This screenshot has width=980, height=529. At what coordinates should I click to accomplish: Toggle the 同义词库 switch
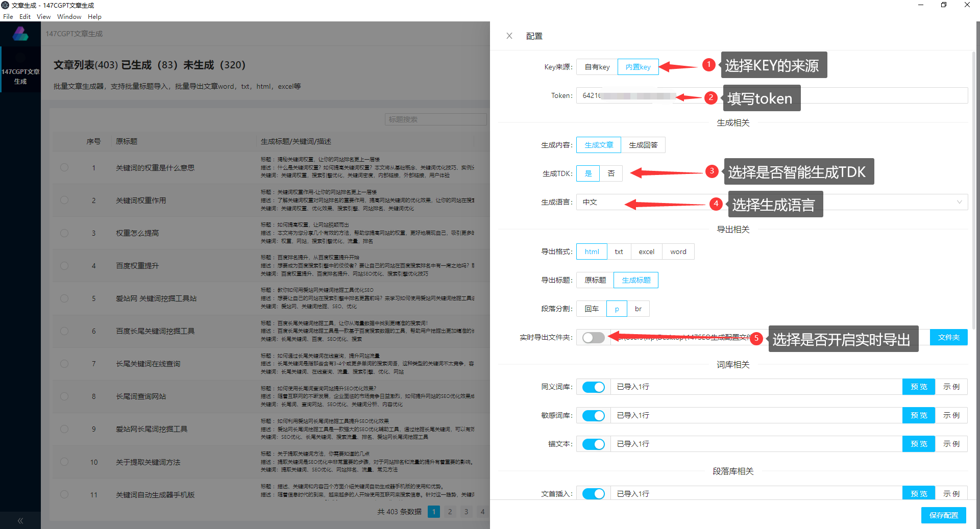(594, 387)
